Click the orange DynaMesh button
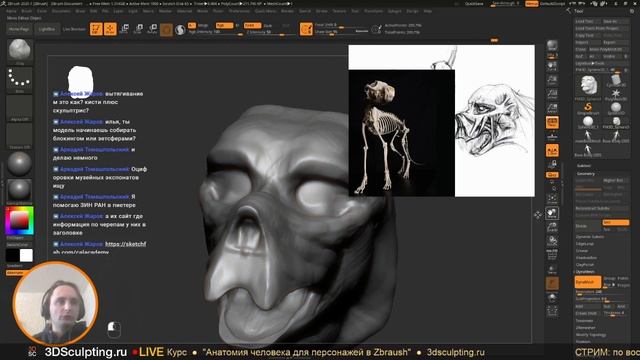The height and width of the screenshot is (360, 640). point(588,282)
